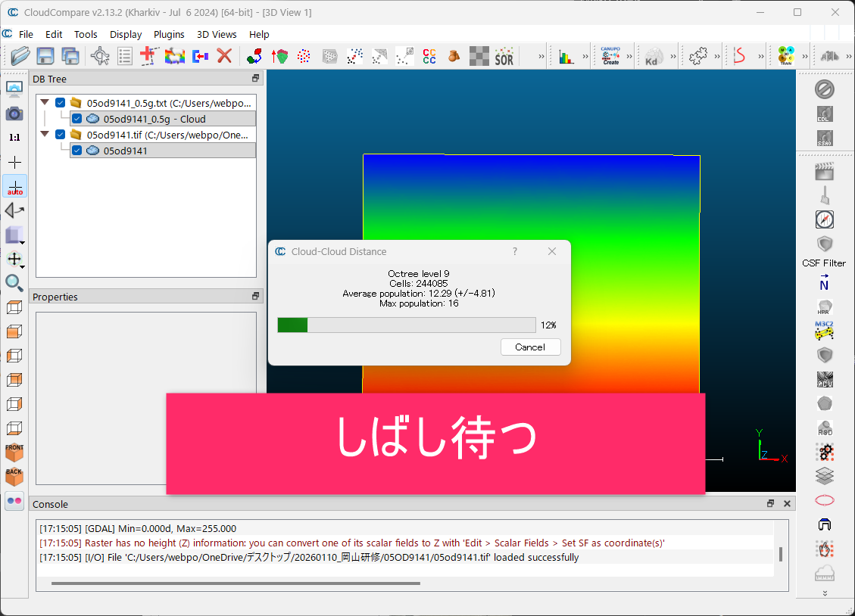This screenshot has width=855, height=616.
Task: Open the Plugins menu
Action: click(x=169, y=34)
